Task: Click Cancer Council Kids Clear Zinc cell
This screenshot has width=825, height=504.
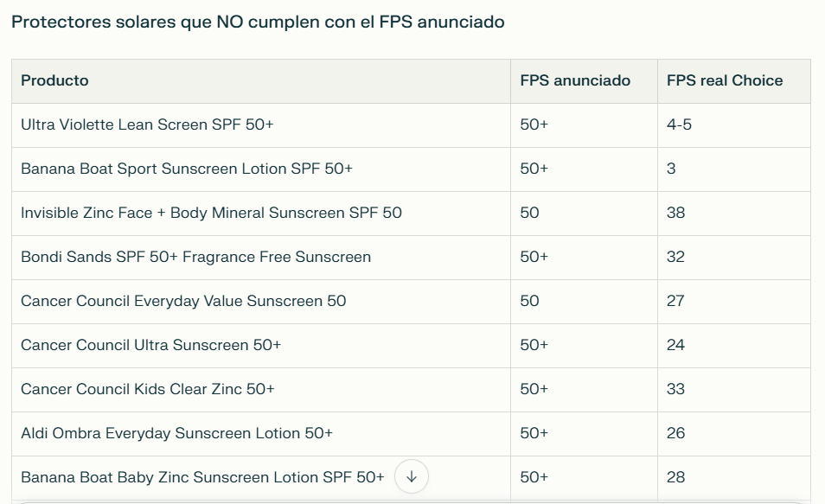Action: [261, 390]
